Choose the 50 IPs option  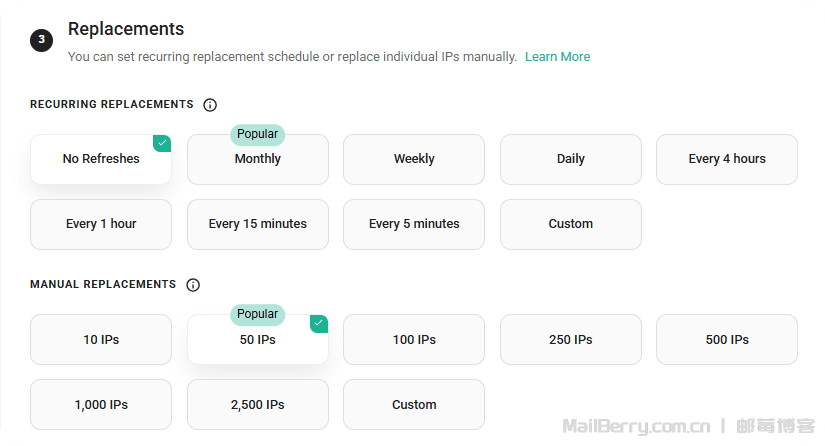(258, 341)
